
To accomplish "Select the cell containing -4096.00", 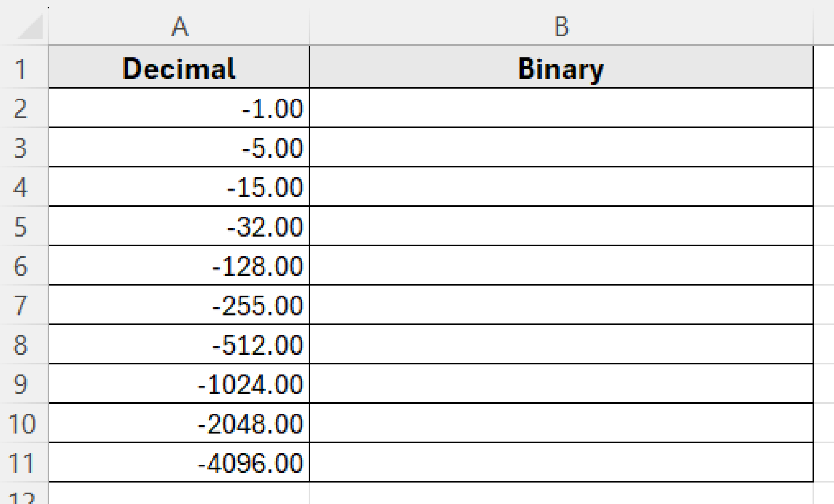I will pyautogui.click(x=179, y=462).
